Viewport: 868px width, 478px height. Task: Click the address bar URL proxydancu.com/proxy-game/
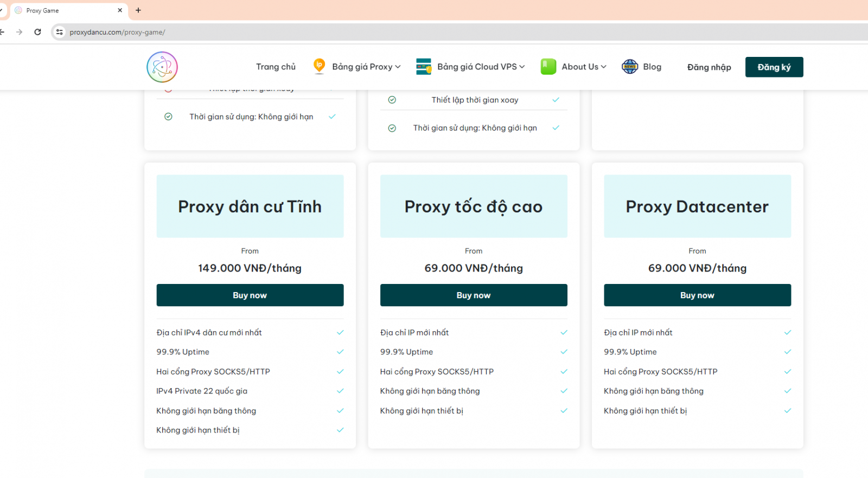(x=117, y=33)
